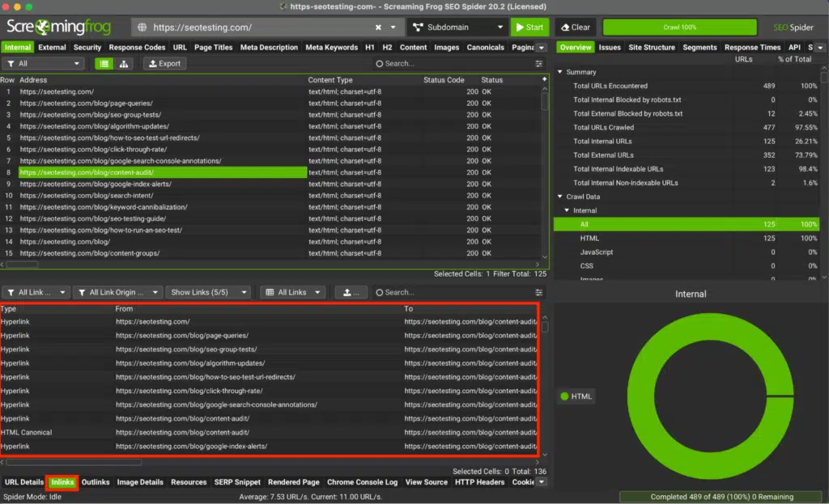Open the Outlinks bottom tab
The image size is (829, 504).
96,482
